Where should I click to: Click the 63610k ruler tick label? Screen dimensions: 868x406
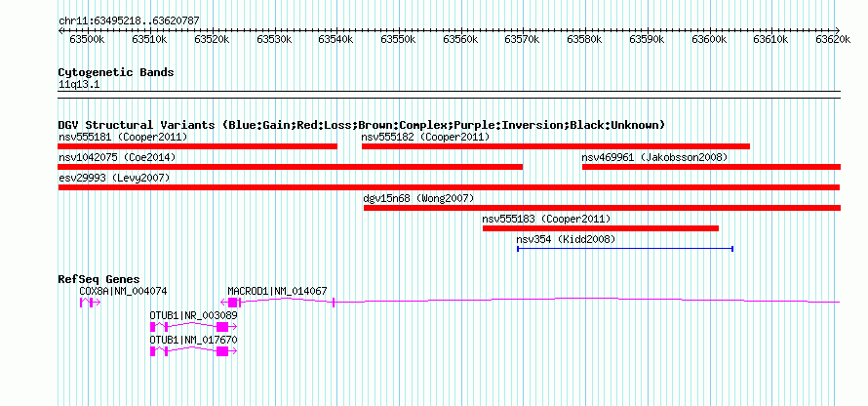771,40
